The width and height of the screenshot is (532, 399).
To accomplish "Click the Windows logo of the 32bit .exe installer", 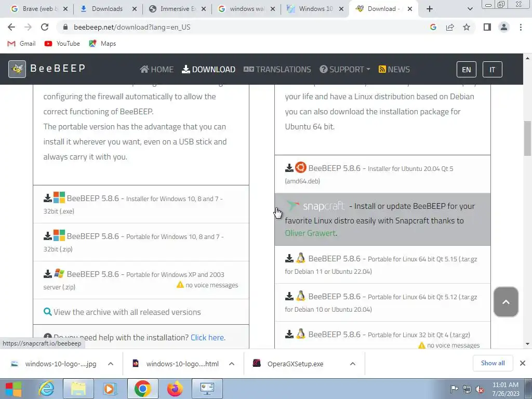I will pos(59,197).
